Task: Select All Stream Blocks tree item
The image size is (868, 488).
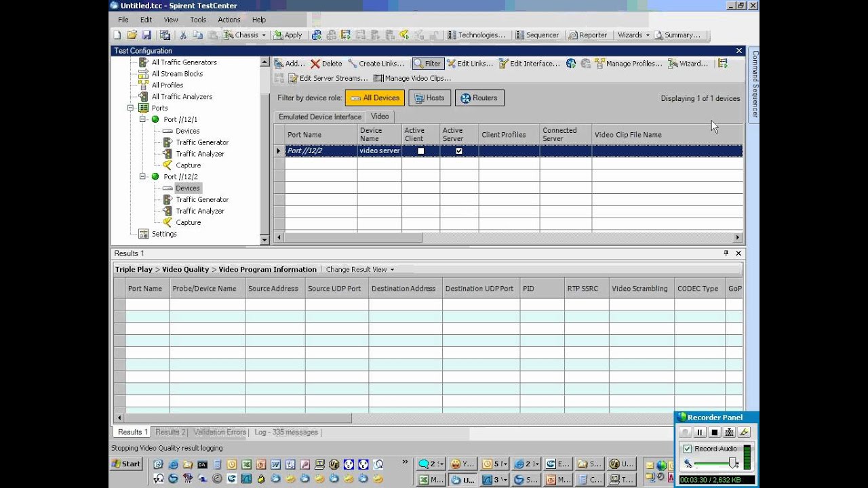Action: point(177,74)
